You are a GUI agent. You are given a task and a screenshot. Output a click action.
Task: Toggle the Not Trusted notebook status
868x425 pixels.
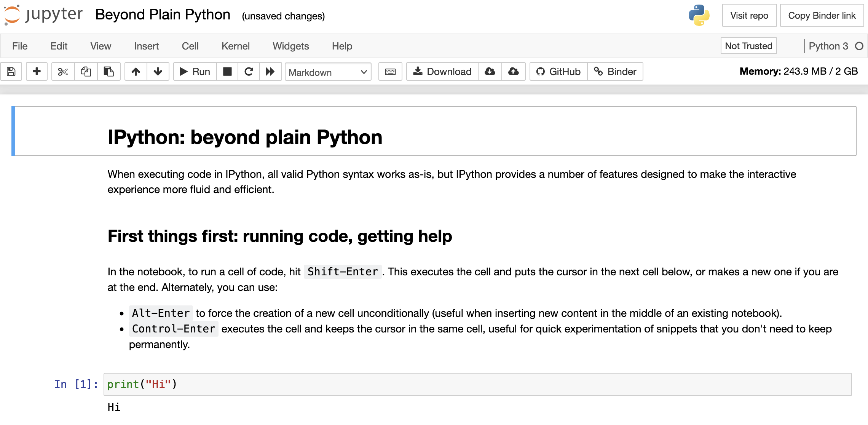[748, 46]
